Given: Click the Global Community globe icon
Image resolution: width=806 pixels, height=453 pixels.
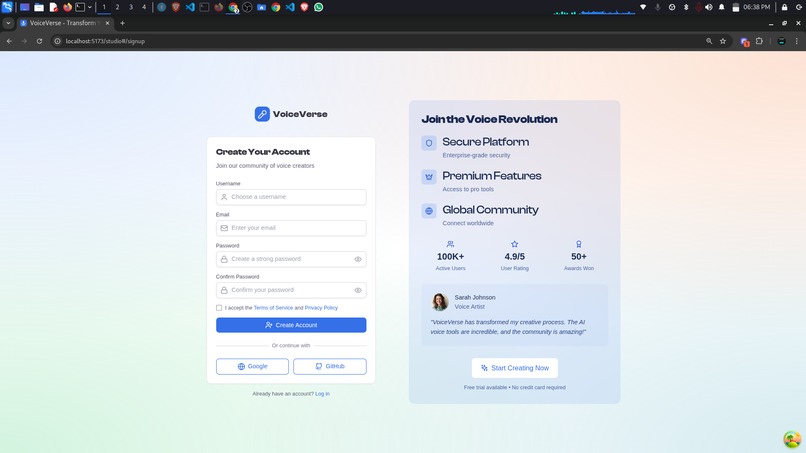Looking at the screenshot, I should [429, 211].
